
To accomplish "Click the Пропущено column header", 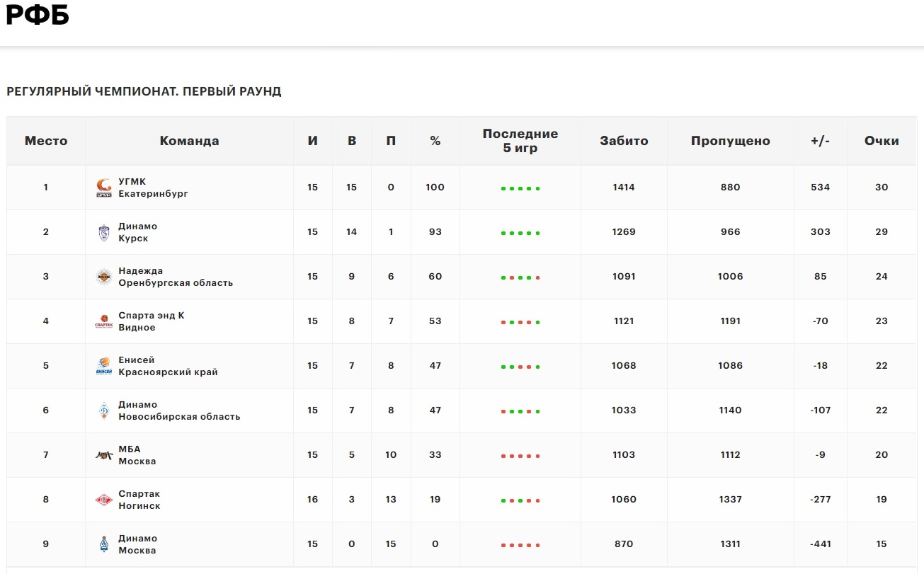I will coord(731,141).
